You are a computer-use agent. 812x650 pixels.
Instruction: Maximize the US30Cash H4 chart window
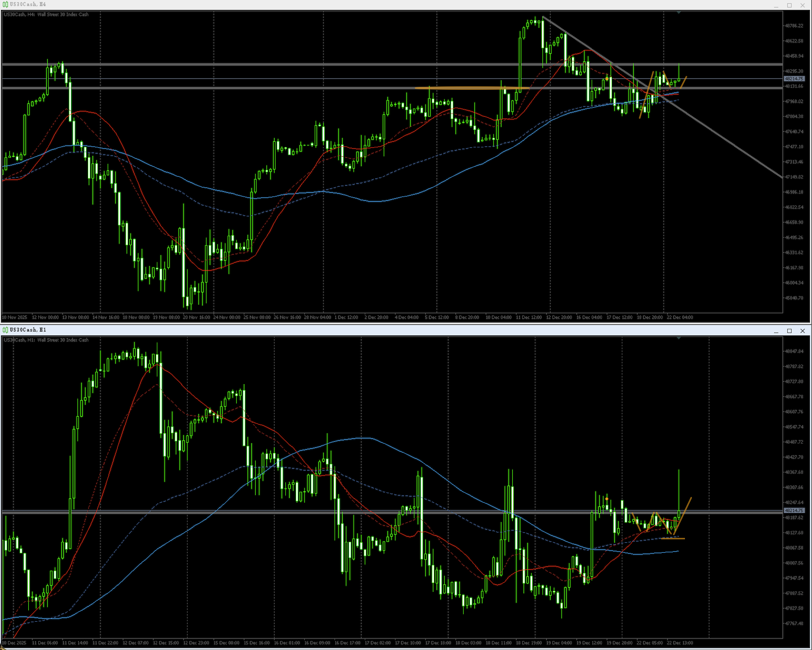[790, 5]
